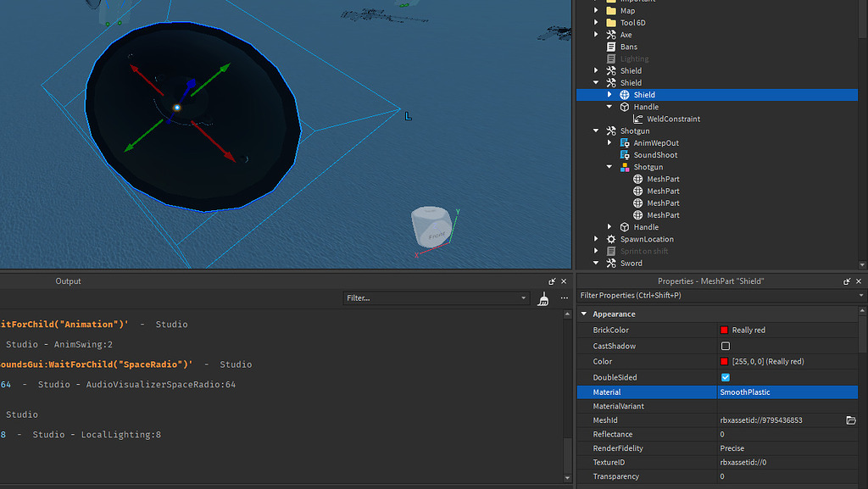Select the AnimWepOut script icon
This screenshot has width=868, height=489.
[x=625, y=143]
